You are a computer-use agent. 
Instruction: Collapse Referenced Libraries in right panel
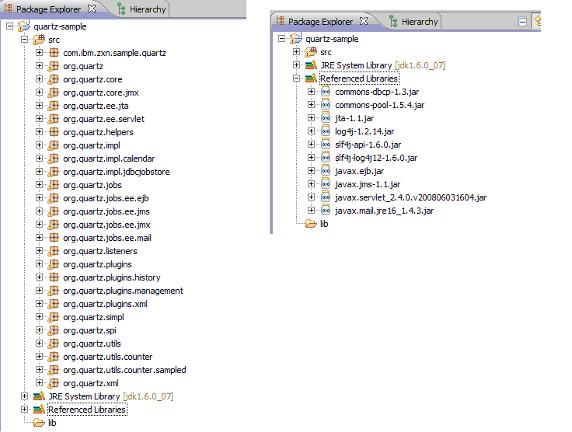pyautogui.click(x=296, y=78)
